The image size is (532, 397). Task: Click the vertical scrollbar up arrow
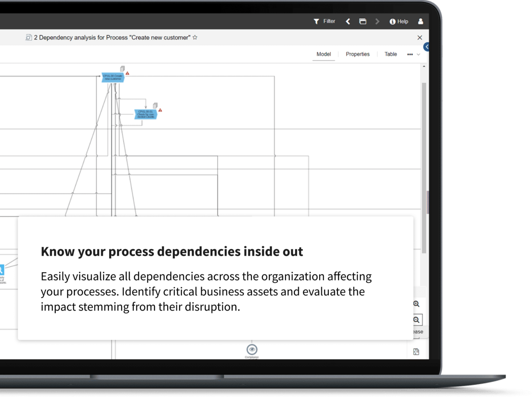pyautogui.click(x=424, y=67)
